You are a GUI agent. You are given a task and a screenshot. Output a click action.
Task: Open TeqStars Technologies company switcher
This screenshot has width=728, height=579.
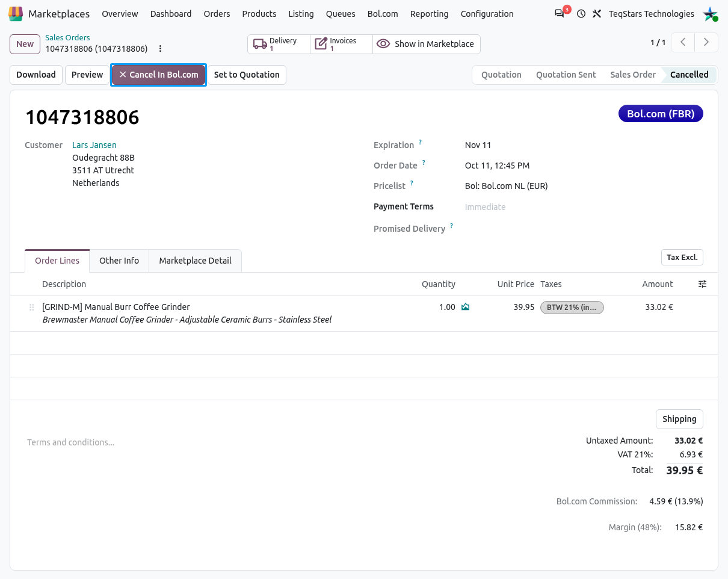tap(652, 14)
